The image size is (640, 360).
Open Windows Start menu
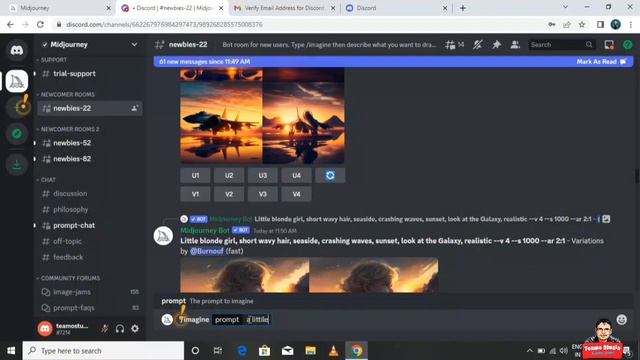pos(11,351)
